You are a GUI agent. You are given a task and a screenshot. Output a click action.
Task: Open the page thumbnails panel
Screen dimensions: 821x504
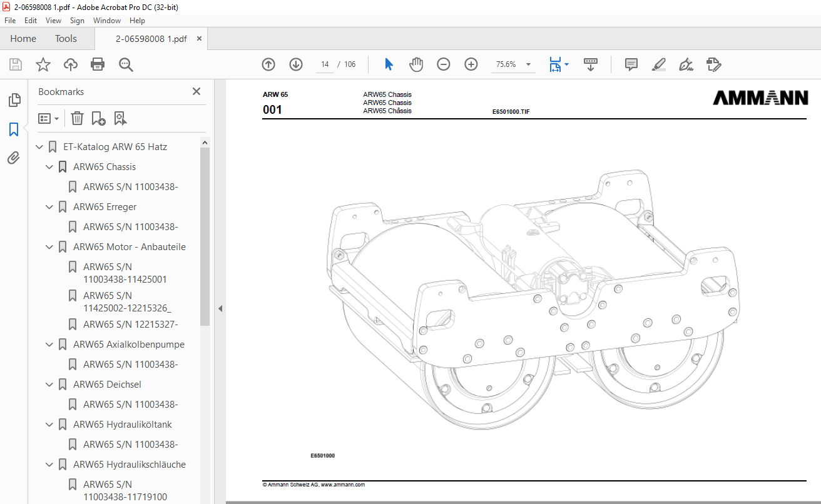[x=14, y=100]
